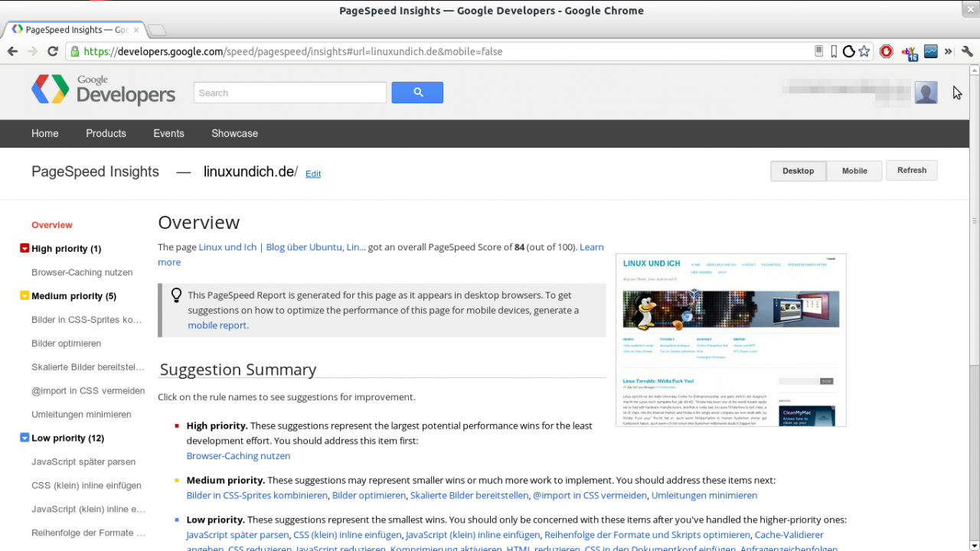Go to the Events menu item

coord(168,133)
